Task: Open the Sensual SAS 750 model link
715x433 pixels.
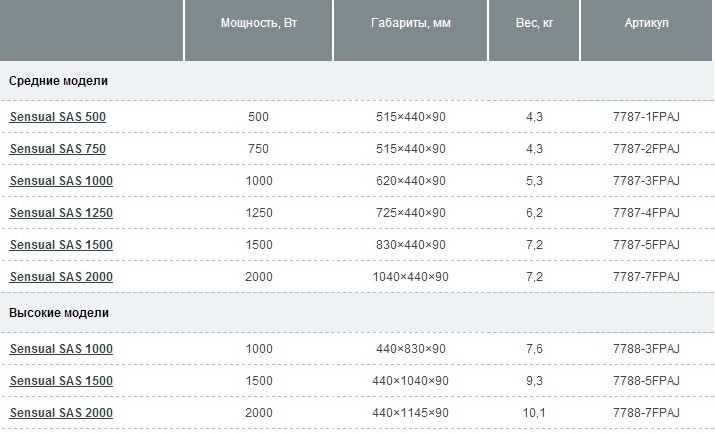Action: (57, 149)
